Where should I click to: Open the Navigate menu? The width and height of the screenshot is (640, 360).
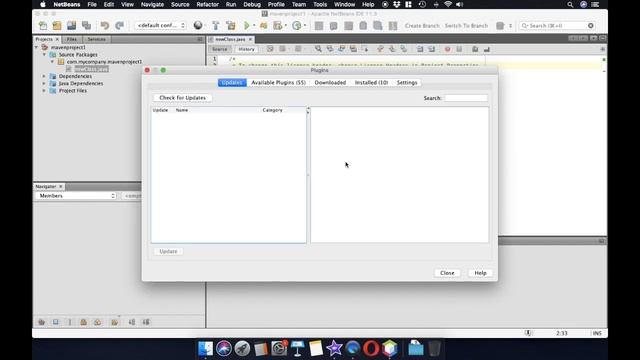point(152,4)
